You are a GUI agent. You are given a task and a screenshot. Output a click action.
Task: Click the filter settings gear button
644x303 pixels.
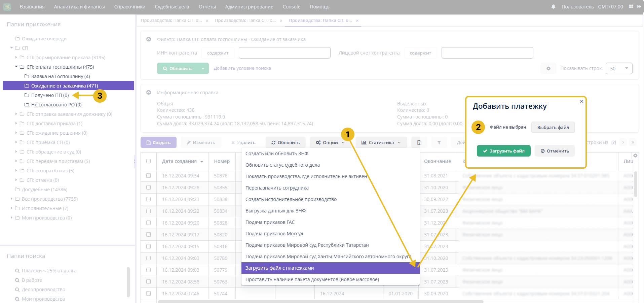point(548,69)
